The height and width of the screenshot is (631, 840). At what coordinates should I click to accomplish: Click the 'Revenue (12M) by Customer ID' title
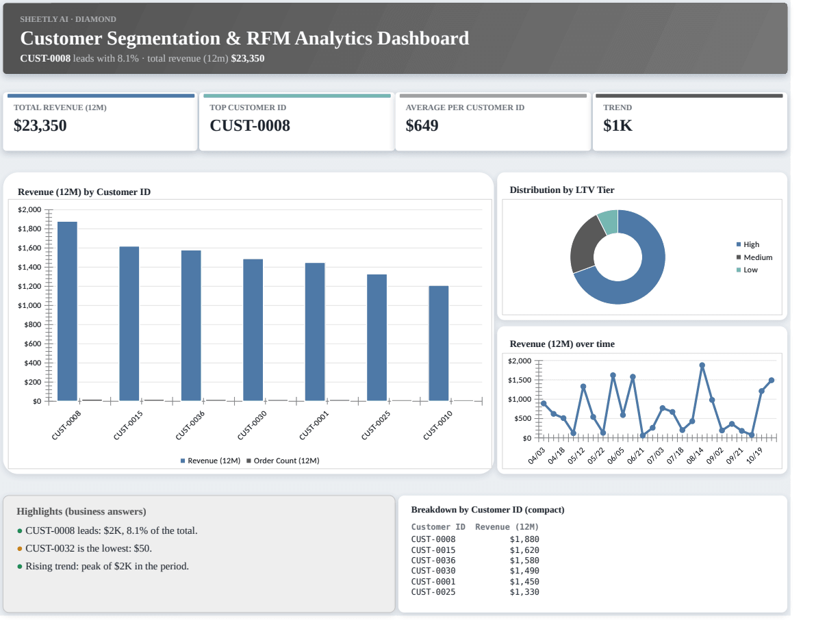pyautogui.click(x=84, y=192)
